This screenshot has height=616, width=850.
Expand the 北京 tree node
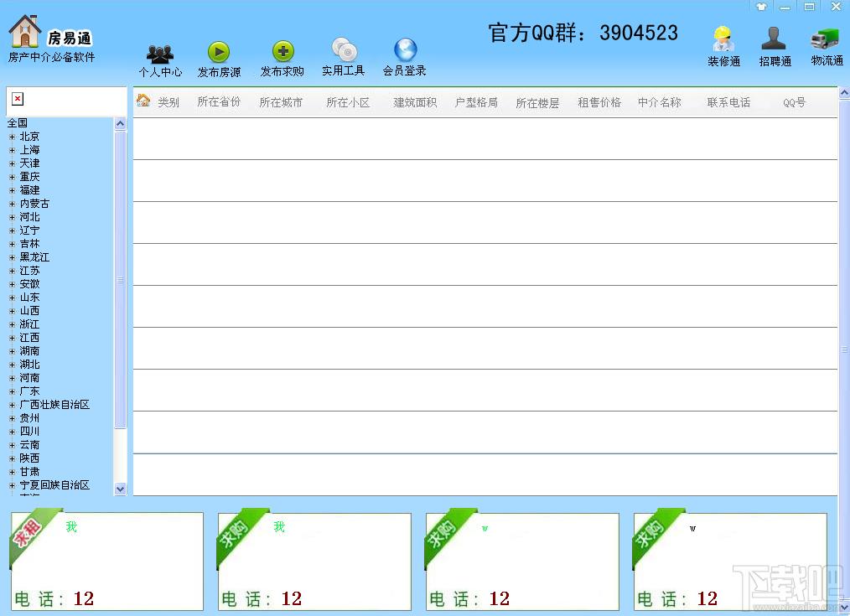coord(12,137)
